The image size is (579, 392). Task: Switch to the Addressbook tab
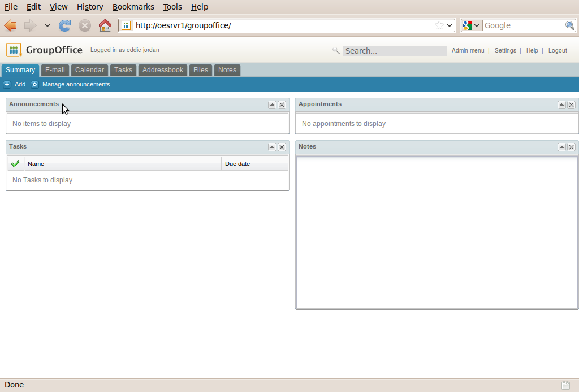point(163,70)
